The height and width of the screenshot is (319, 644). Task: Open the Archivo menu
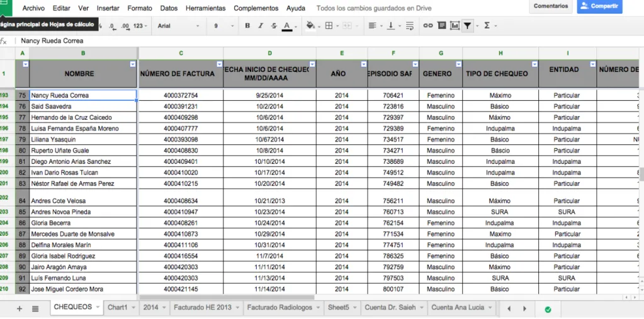click(x=33, y=8)
